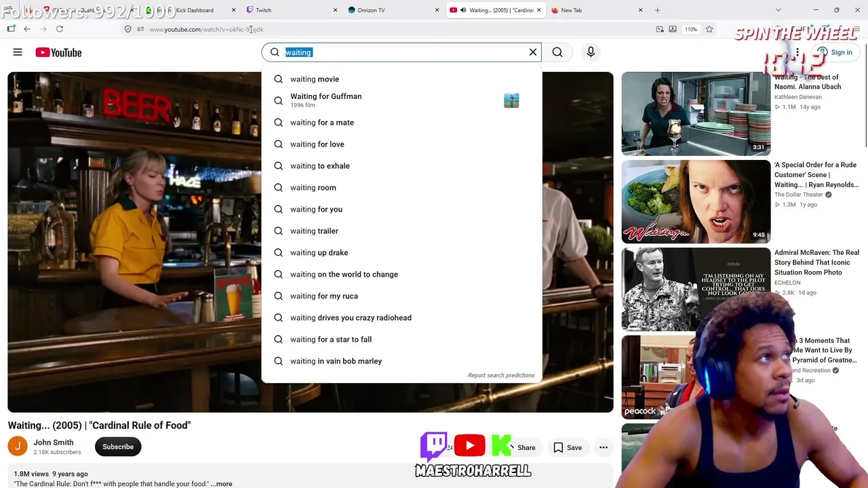Switch to the Onrizon TV tab
868x488 pixels.
pos(393,10)
